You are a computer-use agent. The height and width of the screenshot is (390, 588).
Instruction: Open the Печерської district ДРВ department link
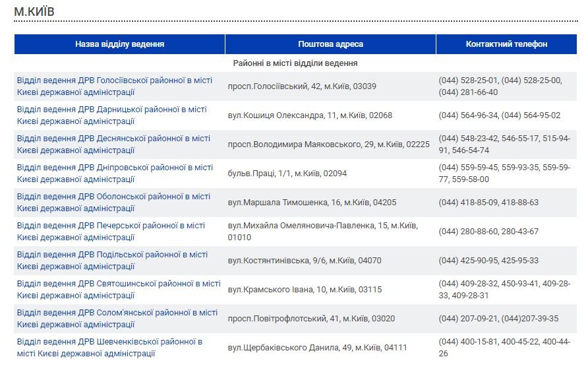tap(111, 225)
